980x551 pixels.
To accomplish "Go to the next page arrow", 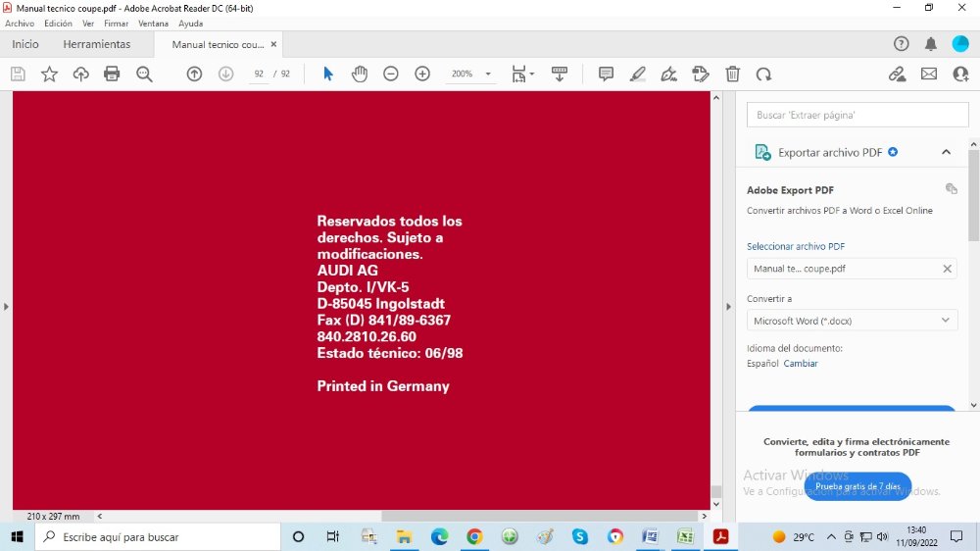I will [x=225, y=74].
